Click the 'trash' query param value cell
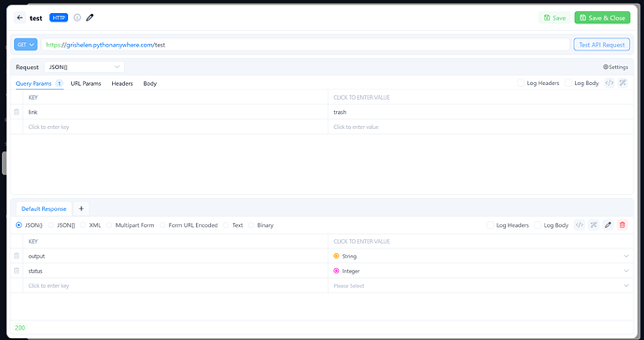The image size is (644, 340). [481, 112]
